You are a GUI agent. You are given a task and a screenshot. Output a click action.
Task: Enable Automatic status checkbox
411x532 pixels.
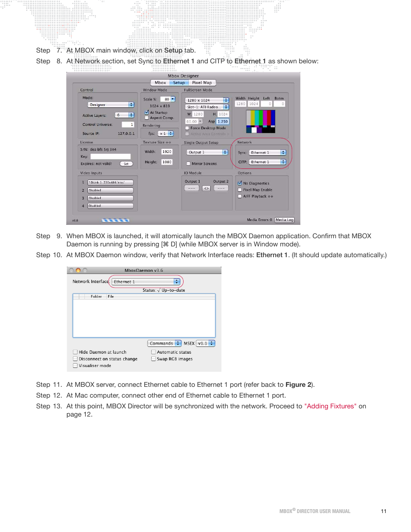pyautogui.click(x=153, y=352)
